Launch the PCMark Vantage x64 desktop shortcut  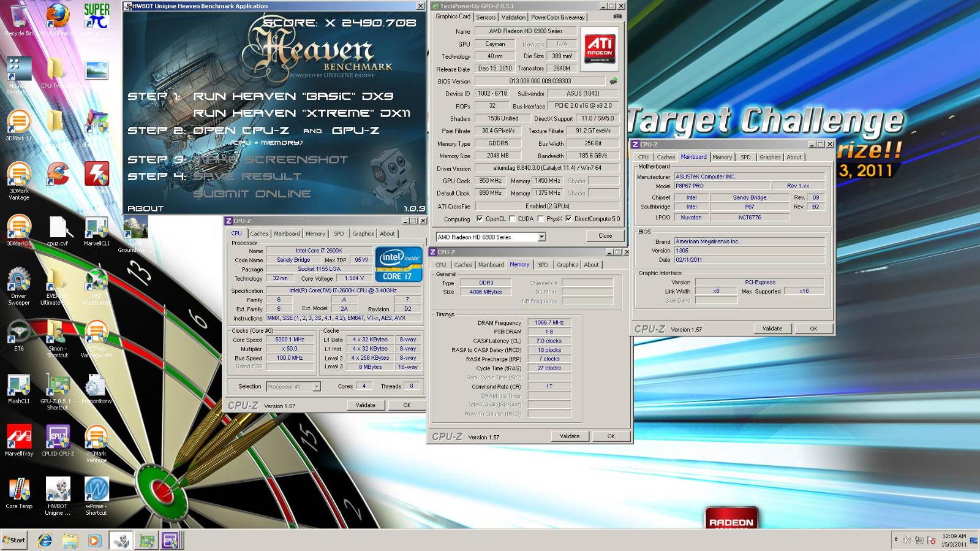pos(96,339)
